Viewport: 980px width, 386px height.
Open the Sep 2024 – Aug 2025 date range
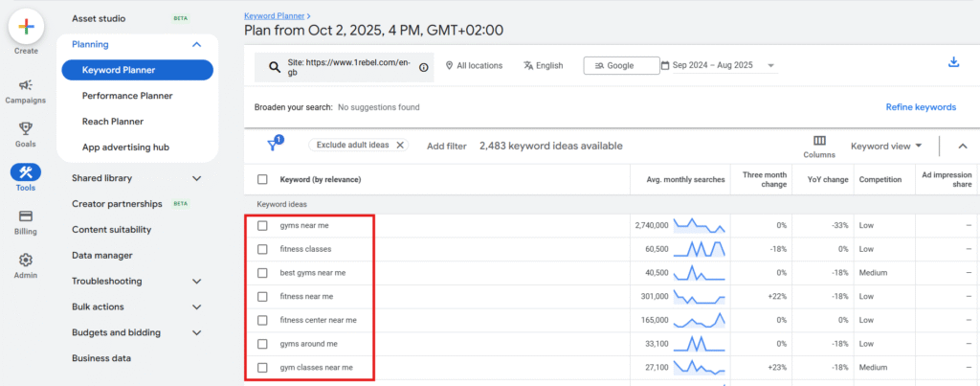tap(719, 66)
